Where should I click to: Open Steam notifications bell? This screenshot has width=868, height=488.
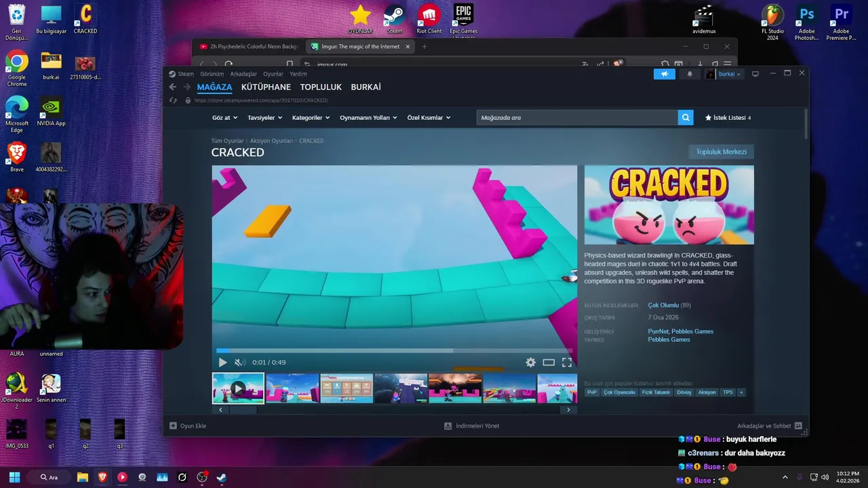click(x=690, y=74)
